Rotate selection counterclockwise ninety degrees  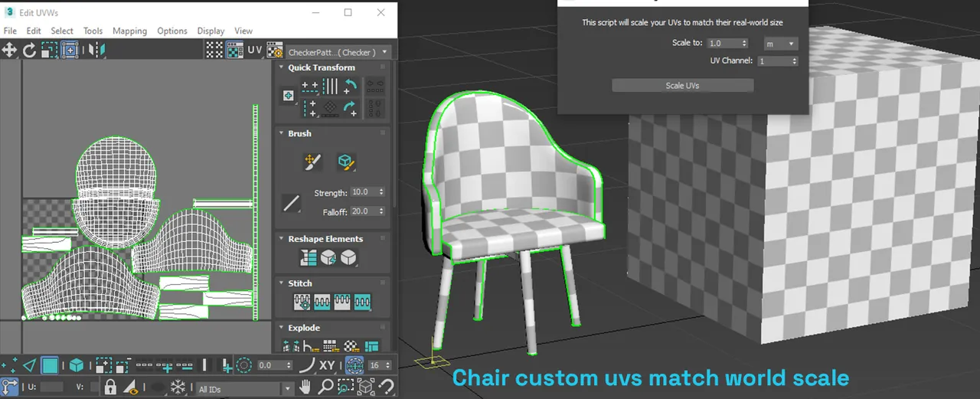[x=351, y=86]
